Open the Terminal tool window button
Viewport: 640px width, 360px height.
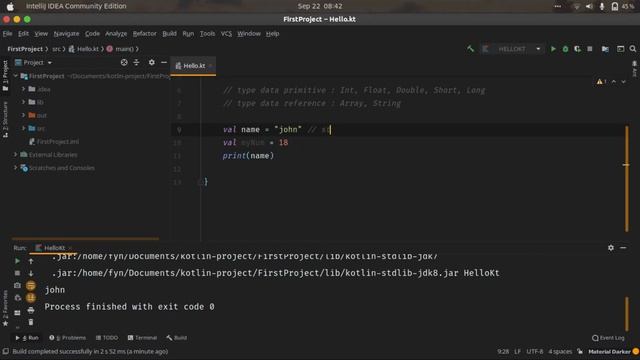(x=142, y=338)
